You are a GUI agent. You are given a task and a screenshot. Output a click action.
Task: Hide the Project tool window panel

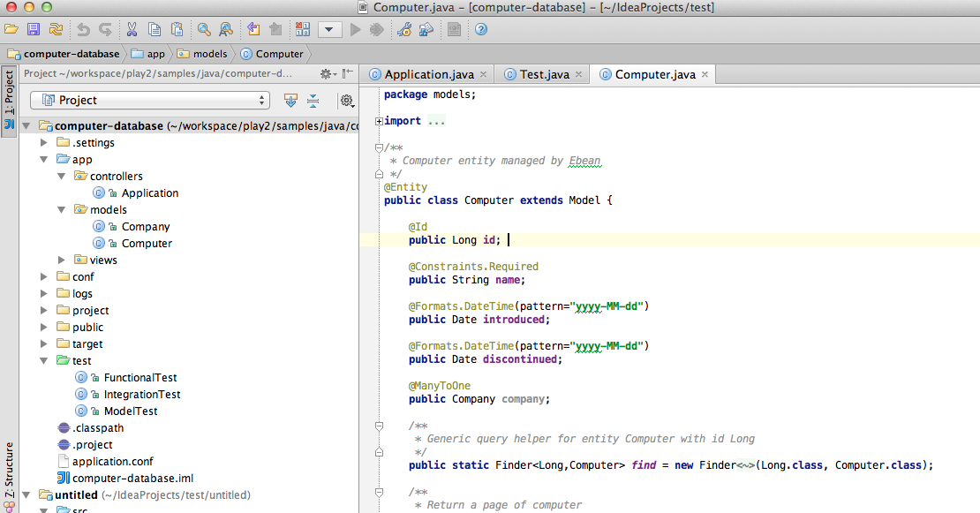(x=348, y=74)
